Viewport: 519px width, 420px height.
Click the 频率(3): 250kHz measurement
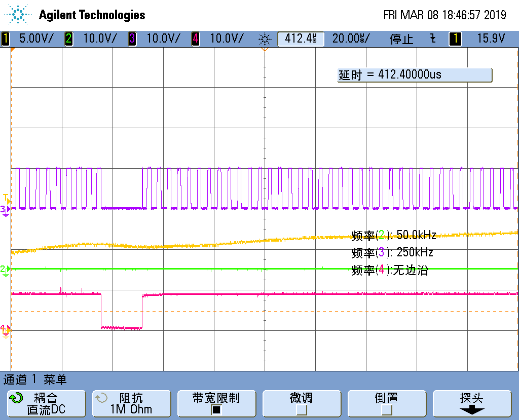392,252
